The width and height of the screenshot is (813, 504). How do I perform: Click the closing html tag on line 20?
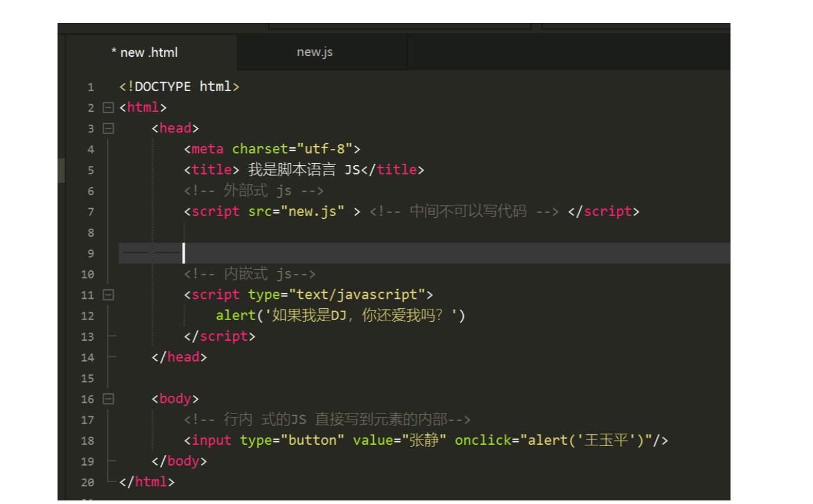click(148, 482)
